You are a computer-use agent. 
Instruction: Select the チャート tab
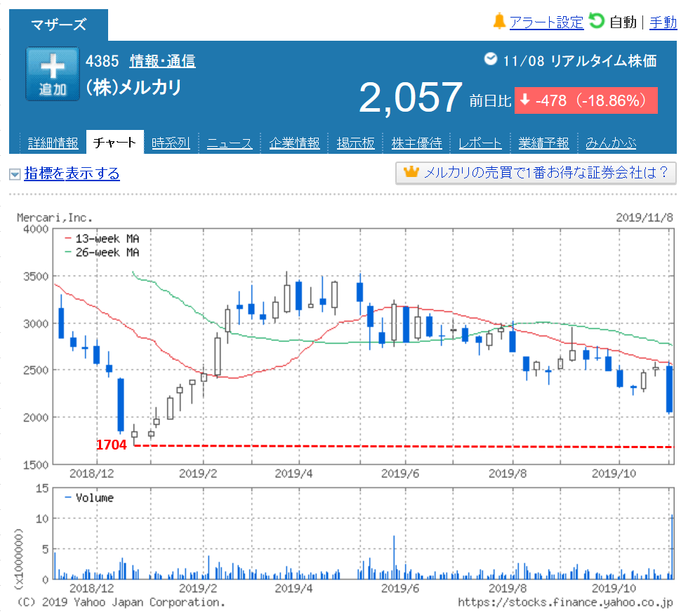tap(114, 143)
